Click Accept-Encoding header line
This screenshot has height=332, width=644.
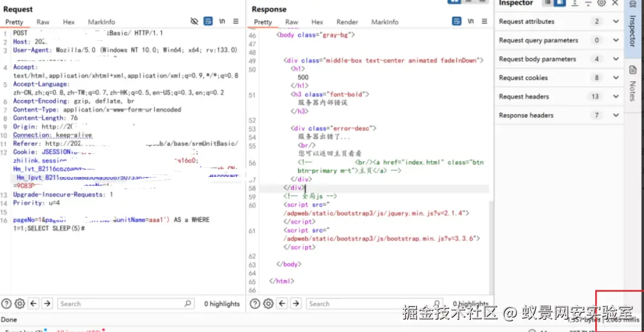click(x=74, y=101)
